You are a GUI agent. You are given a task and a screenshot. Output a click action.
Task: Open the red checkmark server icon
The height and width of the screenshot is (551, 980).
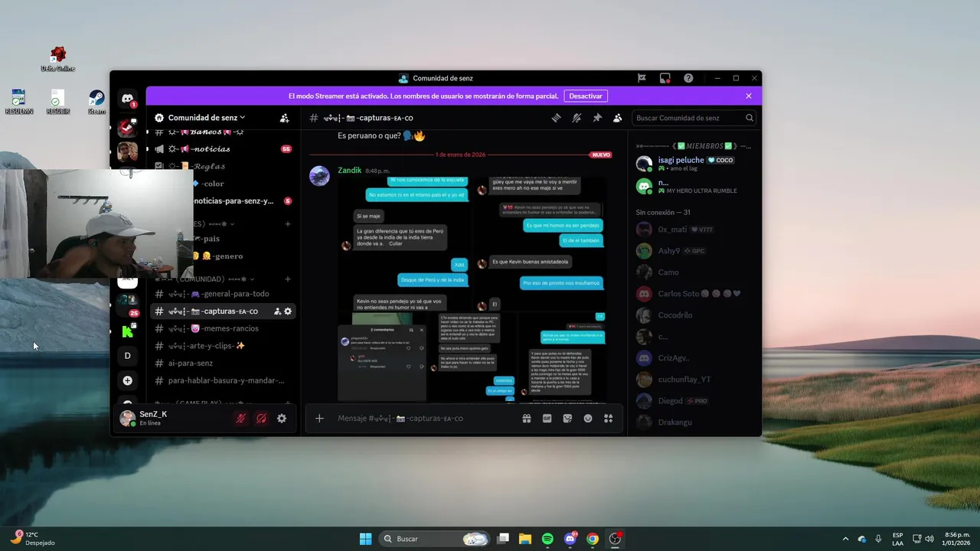128,128
